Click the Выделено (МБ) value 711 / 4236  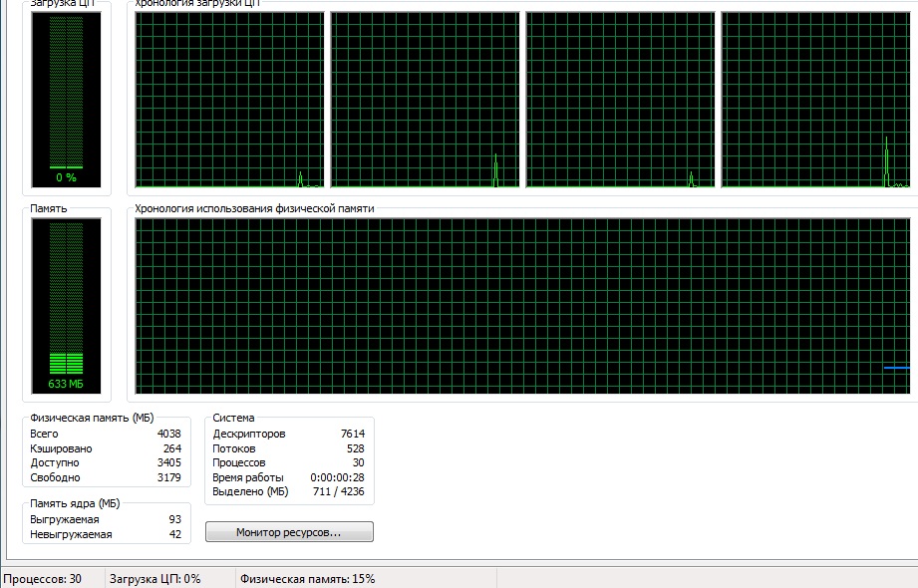point(340,491)
